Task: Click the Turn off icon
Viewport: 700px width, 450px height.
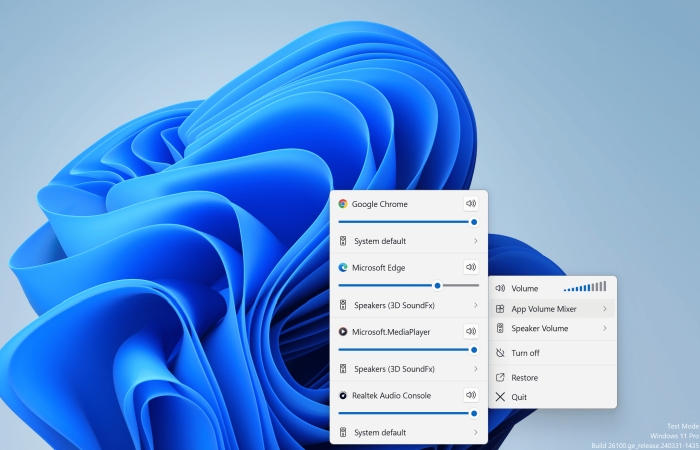Action: 500,353
